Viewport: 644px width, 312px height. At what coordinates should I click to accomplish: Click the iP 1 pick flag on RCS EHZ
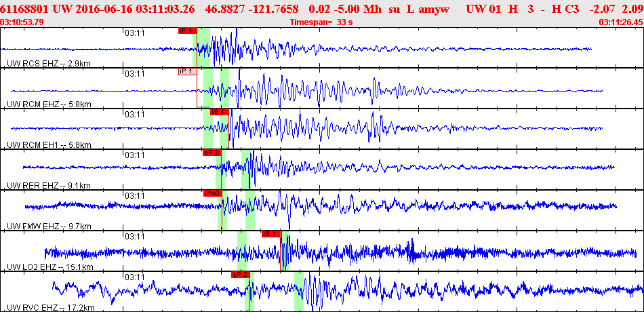tap(188, 31)
